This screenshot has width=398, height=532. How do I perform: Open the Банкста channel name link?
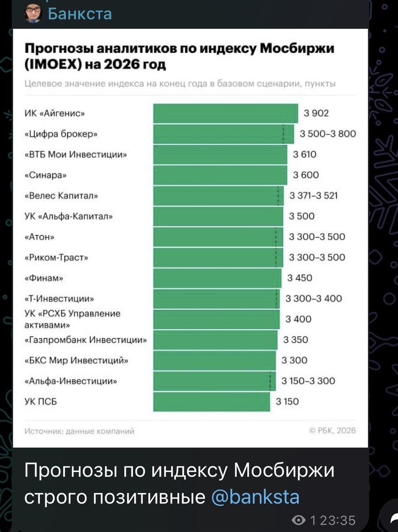coord(80,14)
